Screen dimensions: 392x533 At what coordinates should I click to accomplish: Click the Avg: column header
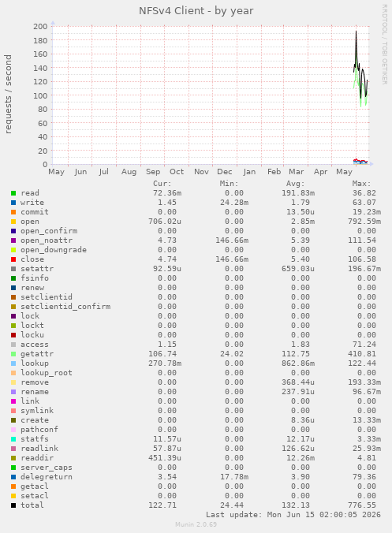coord(295,184)
